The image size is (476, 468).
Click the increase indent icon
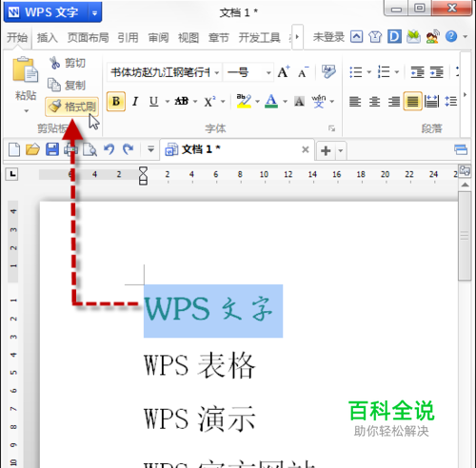click(x=437, y=72)
